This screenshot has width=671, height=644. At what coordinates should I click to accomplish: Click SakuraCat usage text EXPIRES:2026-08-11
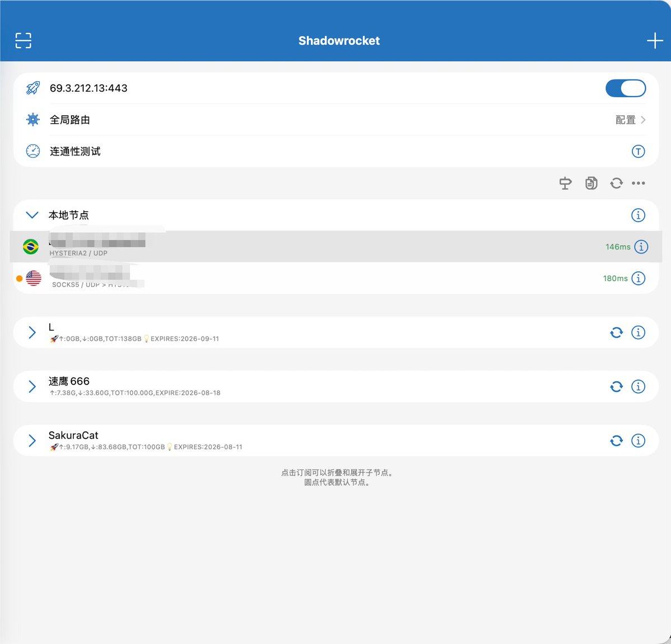coord(146,447)
